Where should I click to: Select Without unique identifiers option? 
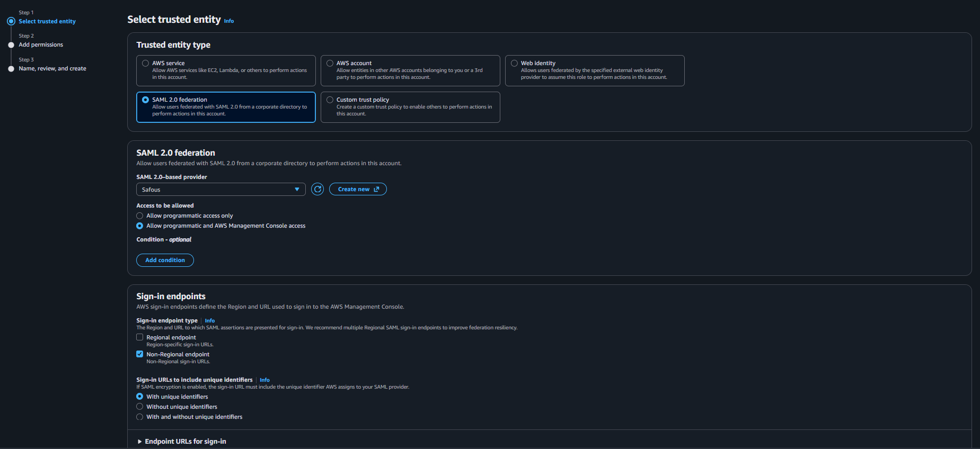(x=140, y=407)
